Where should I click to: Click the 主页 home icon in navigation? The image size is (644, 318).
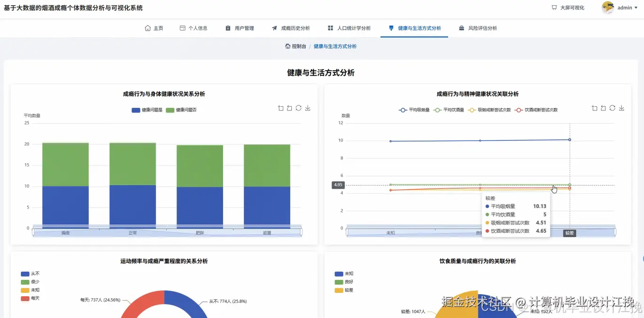click(x=147, y=28)
